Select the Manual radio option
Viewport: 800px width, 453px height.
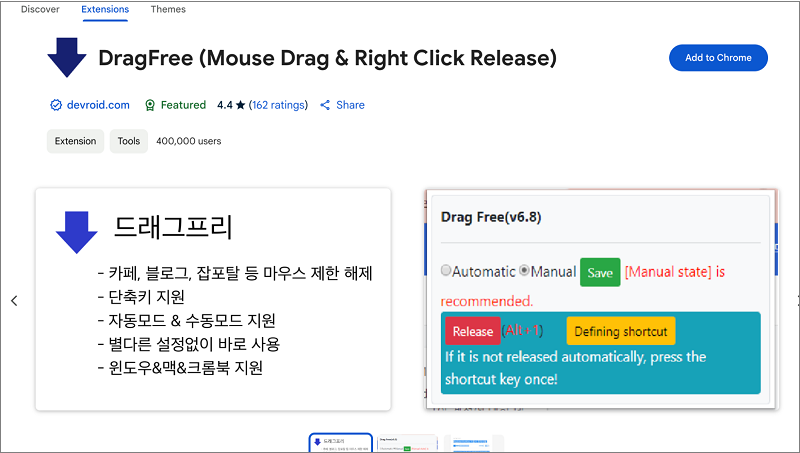tap(524, 271)
